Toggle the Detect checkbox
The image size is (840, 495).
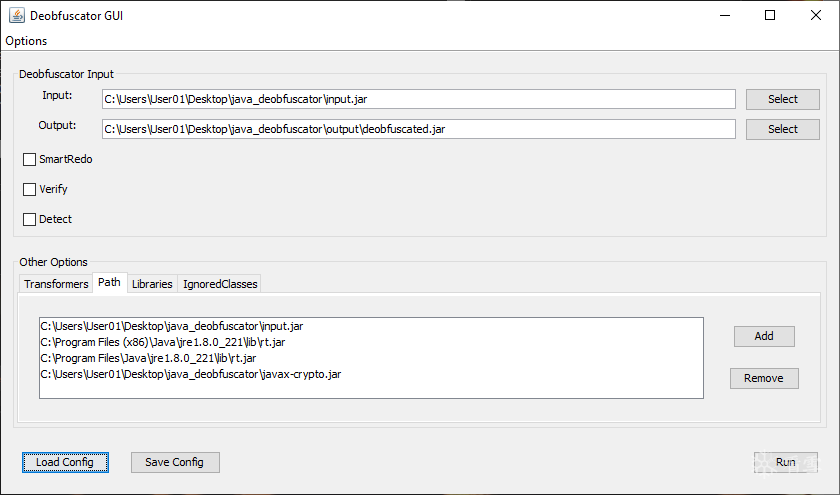tap(30, 219)
